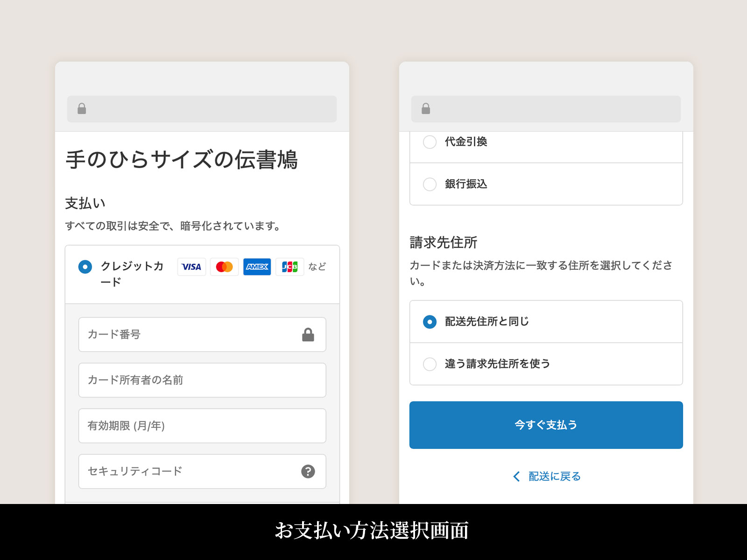Click the など text after card logos
This screenshot has height=560, width=747.
pos(317,266)
